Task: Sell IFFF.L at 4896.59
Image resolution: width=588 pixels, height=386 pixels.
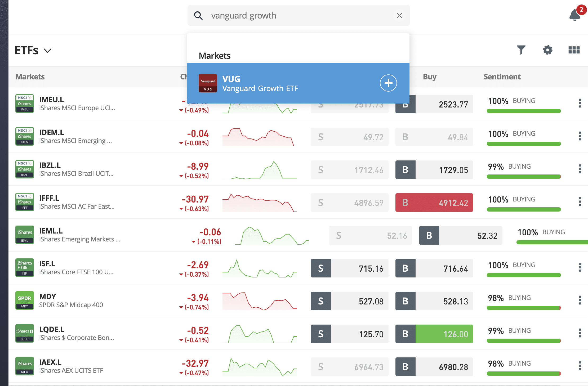Action: click(350, 203)
